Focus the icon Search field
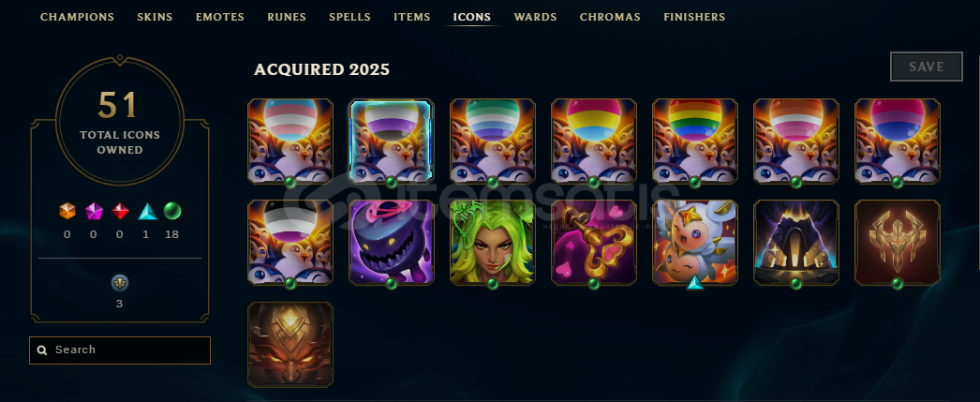 [x=120, y=350]
